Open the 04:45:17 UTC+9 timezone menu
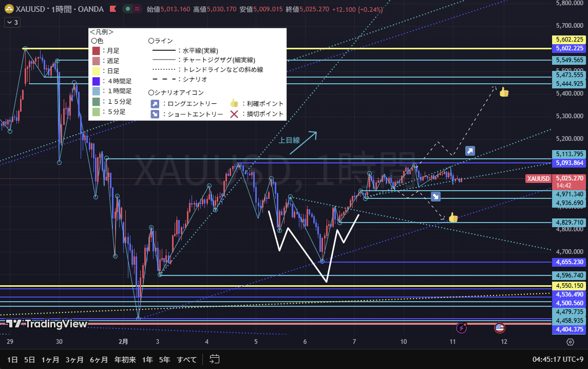Viewport: 588px width, 369px height. point(558,359)
